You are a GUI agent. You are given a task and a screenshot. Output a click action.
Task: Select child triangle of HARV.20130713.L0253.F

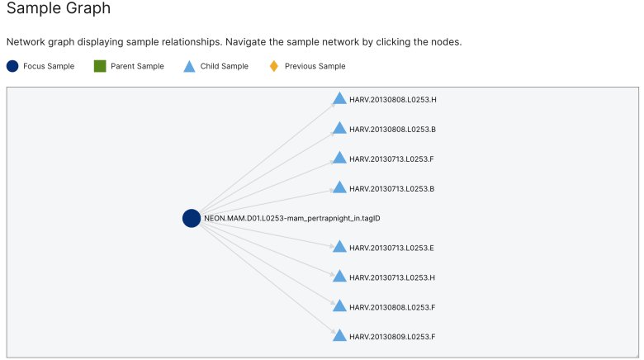click(339, 158)
